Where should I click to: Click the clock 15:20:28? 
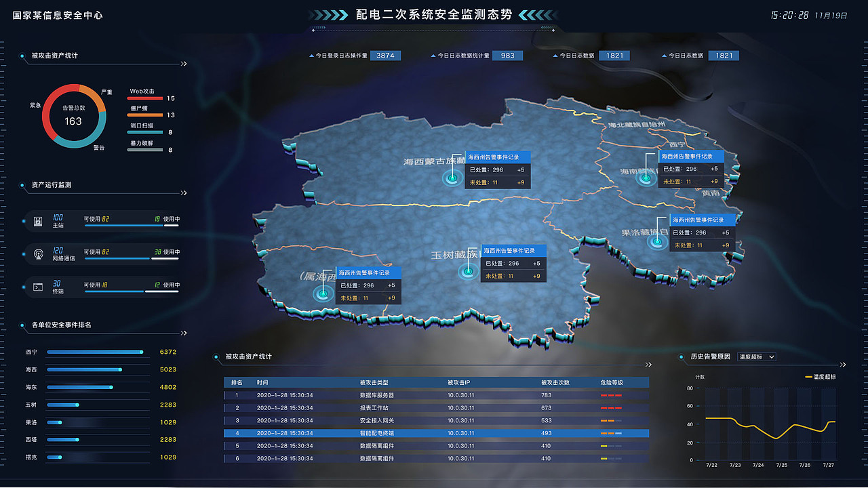pyautogui.click(x=789, y=15)
